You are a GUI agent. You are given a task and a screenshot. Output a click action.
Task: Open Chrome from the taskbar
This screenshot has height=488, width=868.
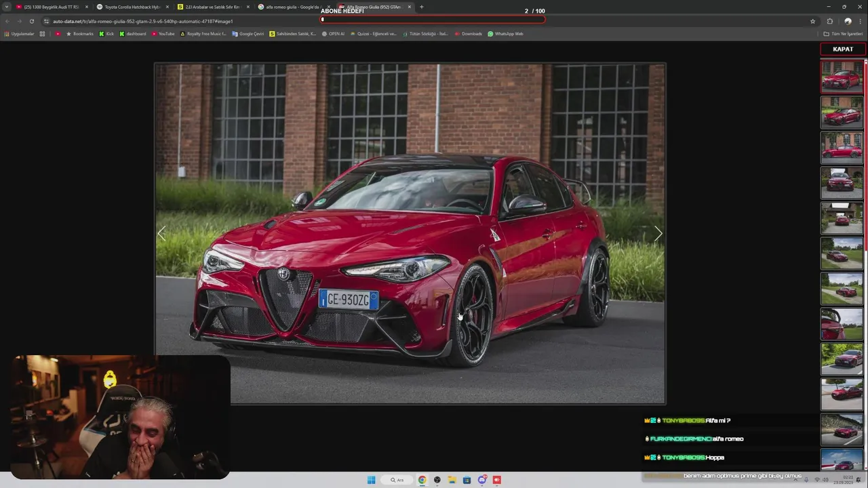pyautogui.click(x=422, y=480)
